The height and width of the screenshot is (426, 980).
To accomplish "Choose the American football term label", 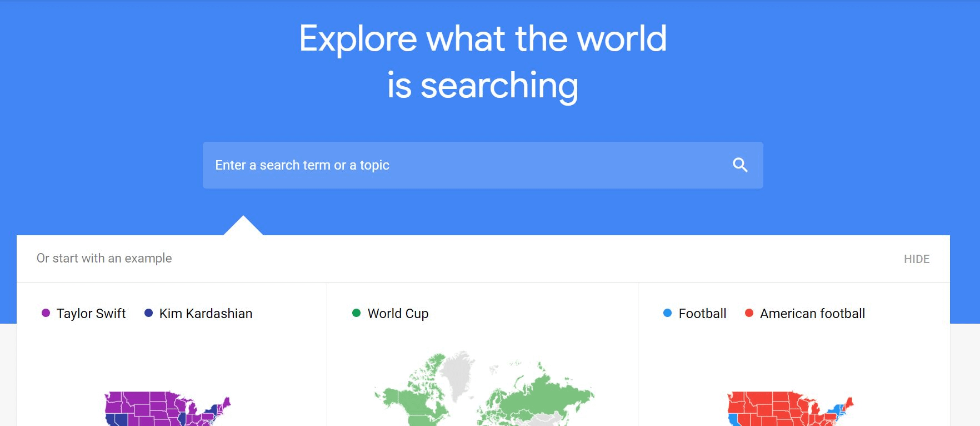I will [x=812, y=314].
